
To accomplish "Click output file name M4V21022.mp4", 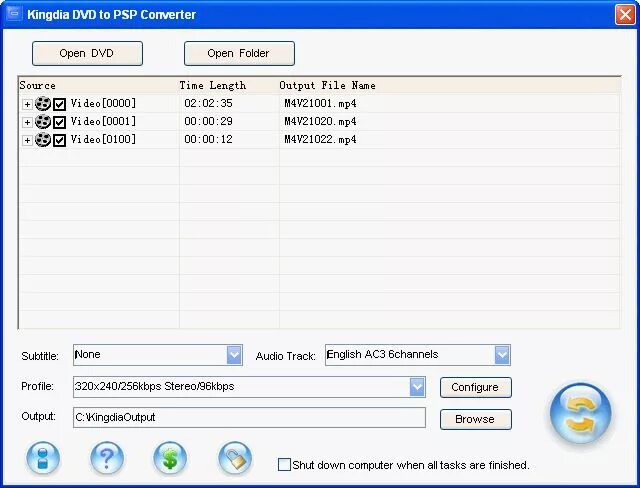I will pos(320,140).
